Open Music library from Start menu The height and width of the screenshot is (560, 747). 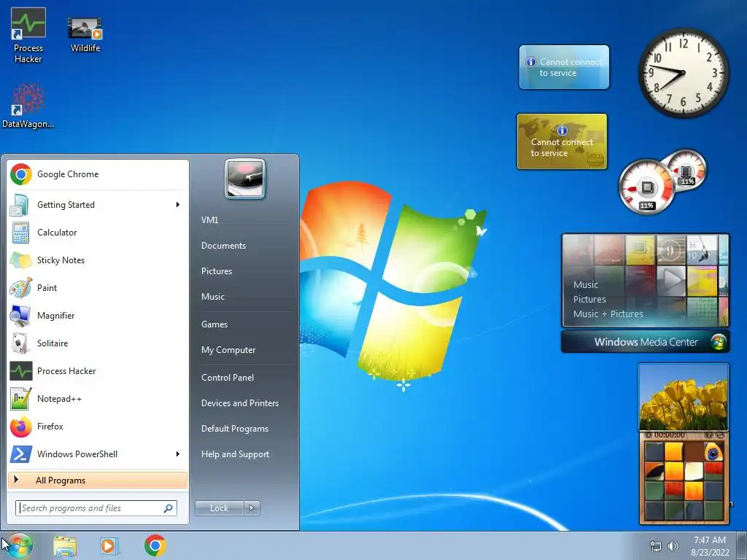coord(244,297)
